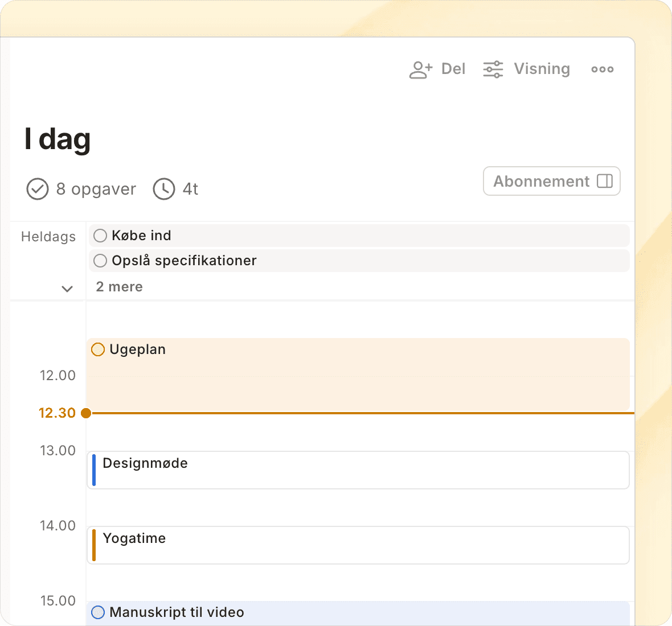Complete the Ugeplan task checkbox
Image resolution: width=672 pixels, height=626 pixels.
click(x=98, y=349)
